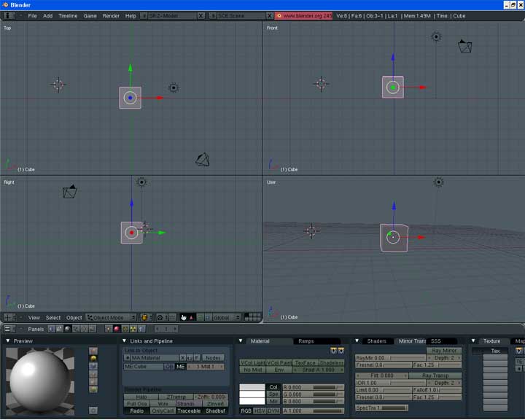Collapse the Links and Pipeline panel
525x420 pixels.
click(x=125, y=341)
